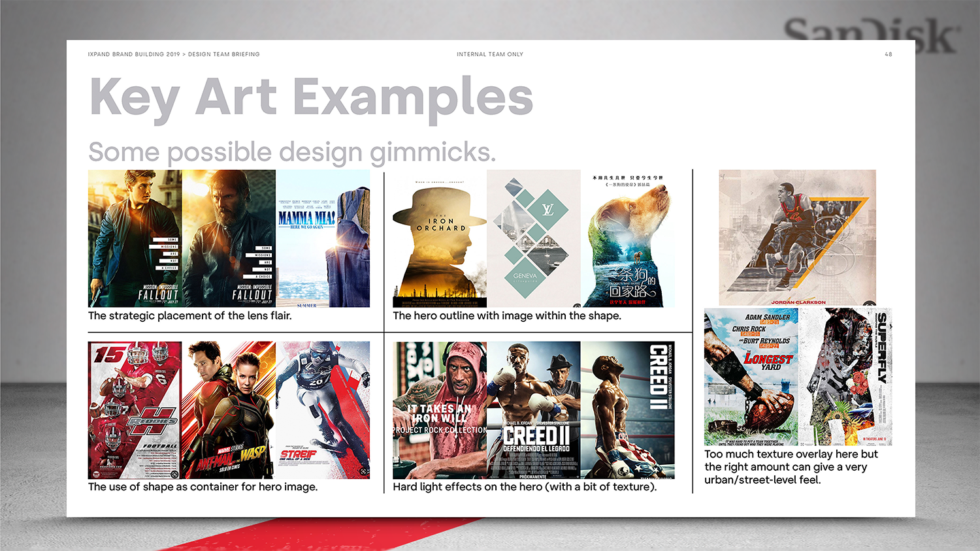Click the shape as container caption
This screenshot has width=980, height=551.
203,487
